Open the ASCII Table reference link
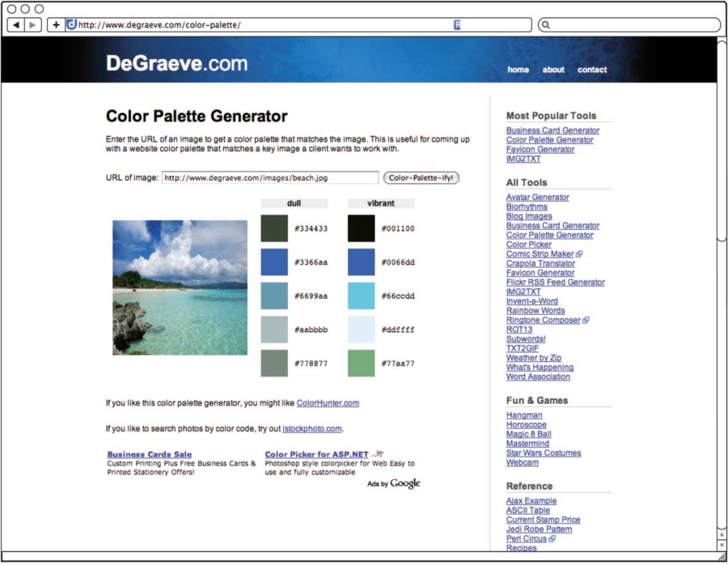This screenshot has height=565, width=728. coord(528,510)
